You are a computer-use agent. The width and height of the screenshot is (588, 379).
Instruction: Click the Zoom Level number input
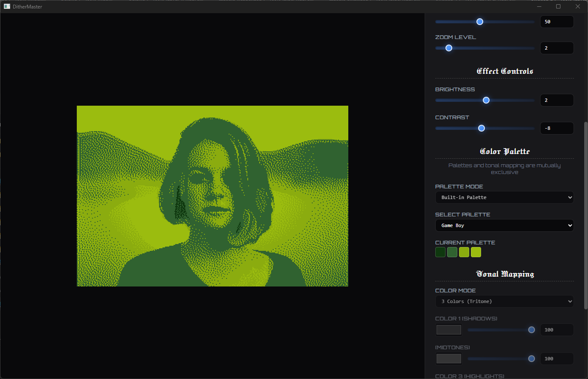(557, 48)
